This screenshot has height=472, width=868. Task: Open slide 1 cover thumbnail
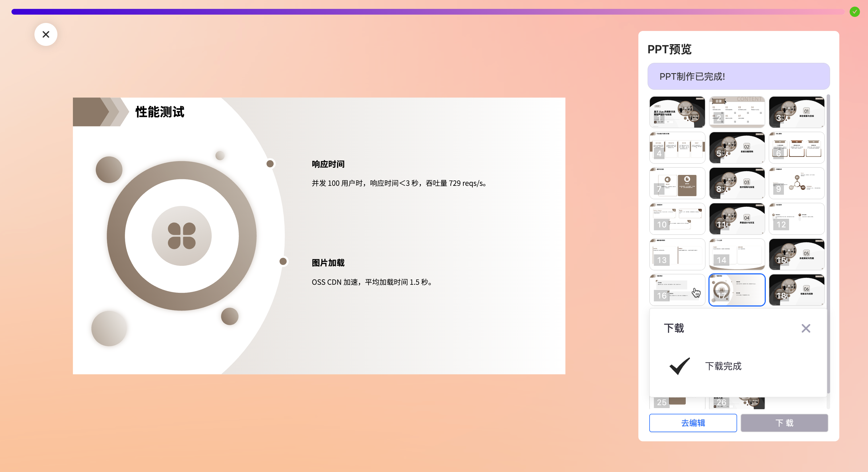pyautogui.click(x=677, y=112)
